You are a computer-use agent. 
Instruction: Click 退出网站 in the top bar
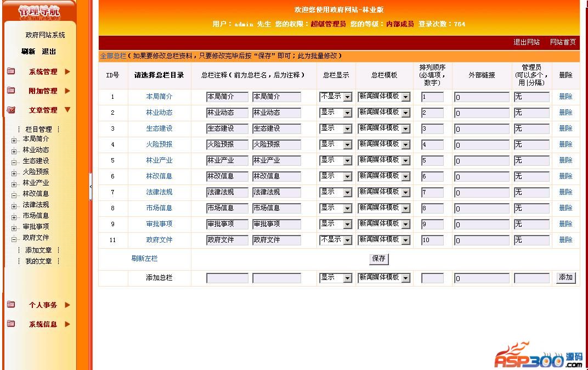[x=527, y=42]
